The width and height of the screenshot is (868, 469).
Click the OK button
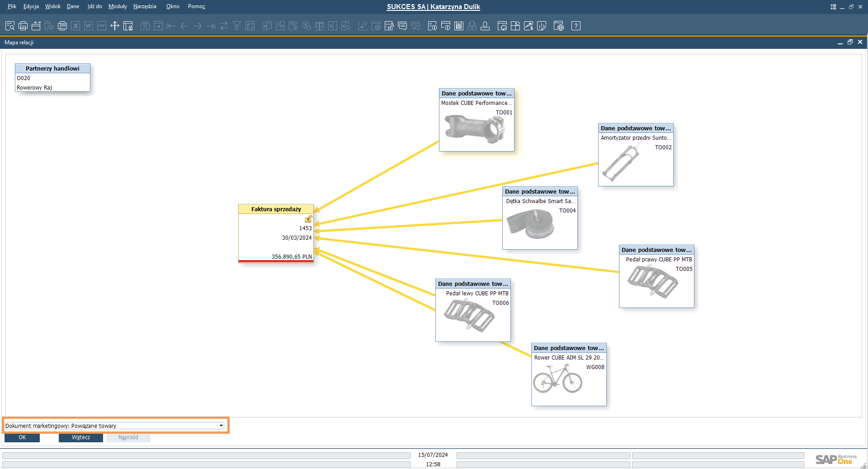pos(22,437)
